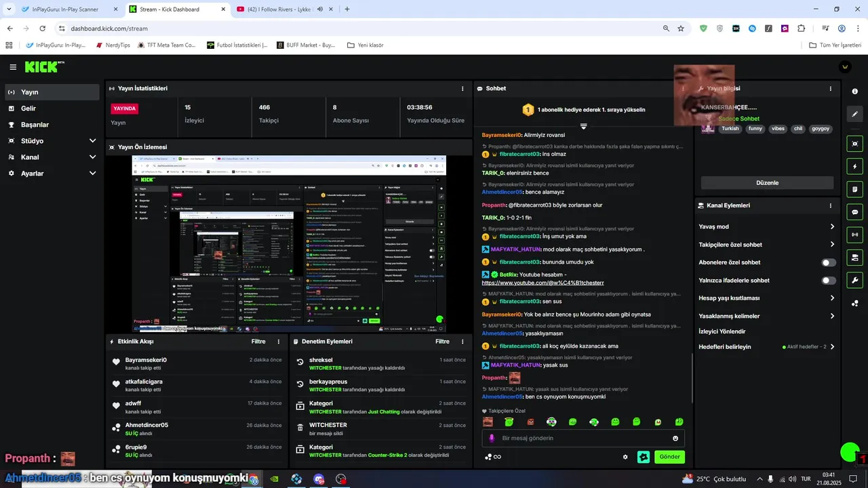Open Sohbet panel three-dot menu
Viewport: 868px width, 488px height.
pyautogui.click(x=683, y=89)
